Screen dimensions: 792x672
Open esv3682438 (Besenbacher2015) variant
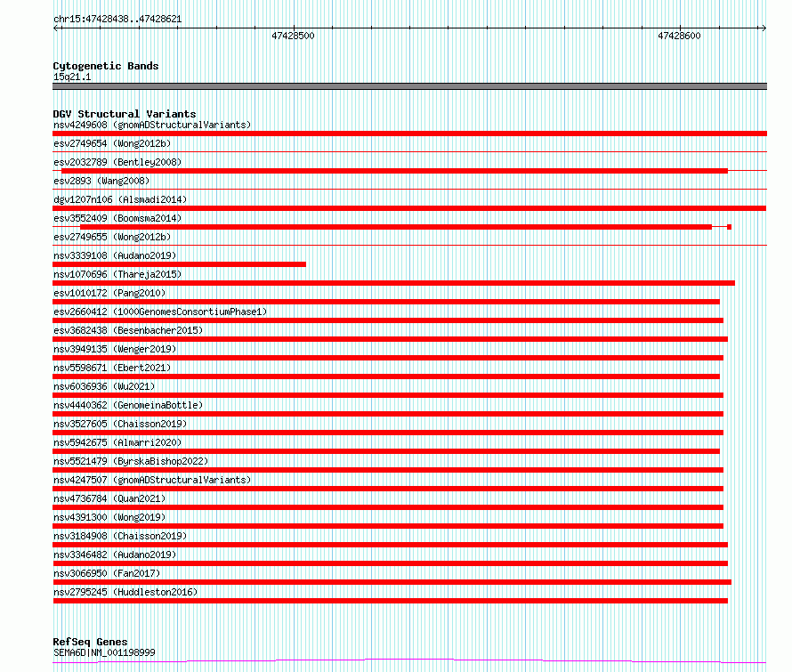(128, 330)
